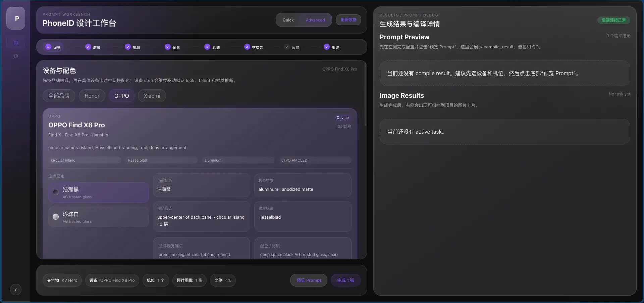The height and width of the screenshot is (303, 644).
Task: Switch to Advanced mode
Action: click(315, 20)
